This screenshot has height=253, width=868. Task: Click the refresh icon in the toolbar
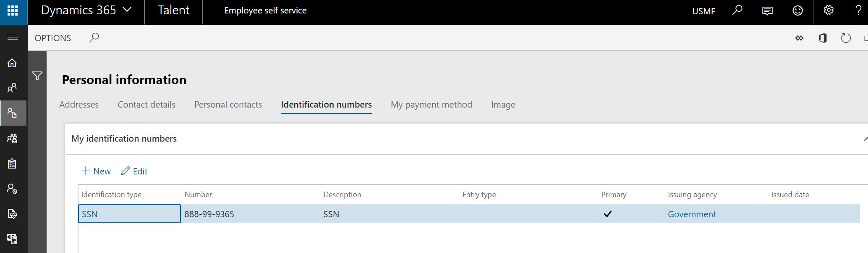pyautogui.click(x=846, y=38)
